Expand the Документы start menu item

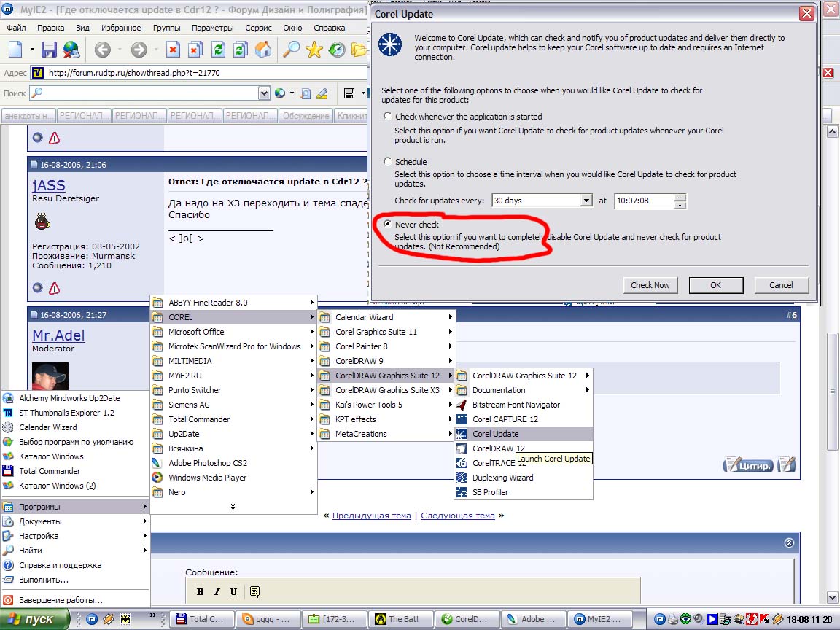point(74,521)
